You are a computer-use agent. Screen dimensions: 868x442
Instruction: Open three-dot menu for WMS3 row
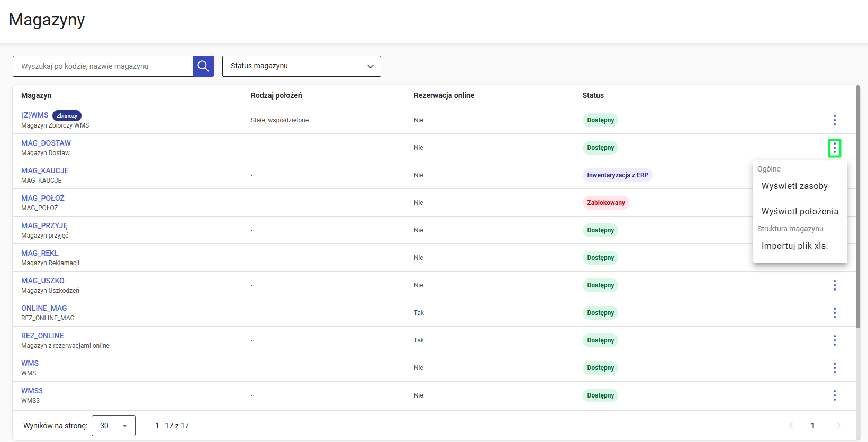834,395
